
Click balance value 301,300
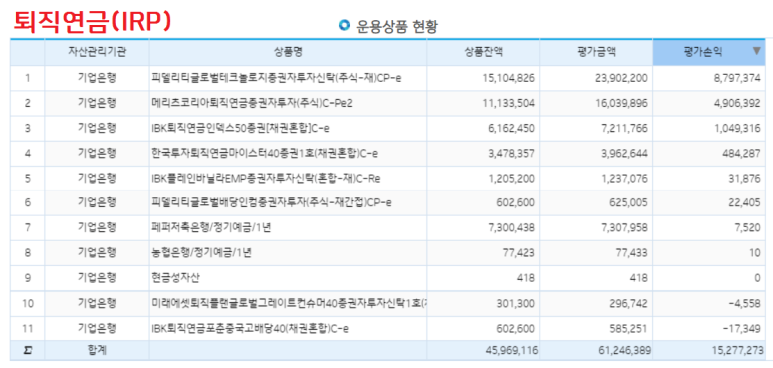click(517, 303)
